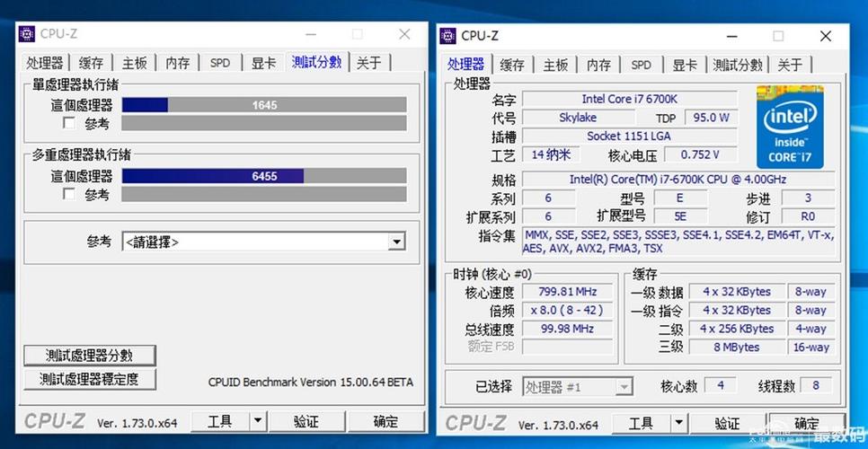The width and height of the screenshot is (868, 449).
Task: Close the right CPU-Z window
Action: tap(826, 36)
